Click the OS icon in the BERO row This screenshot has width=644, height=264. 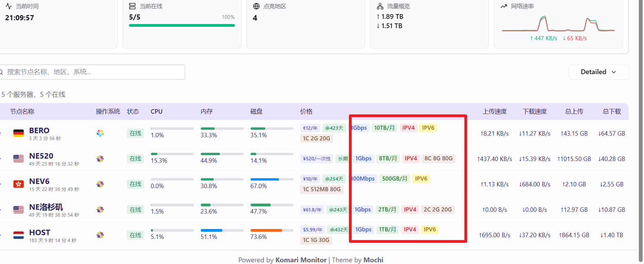100,133
